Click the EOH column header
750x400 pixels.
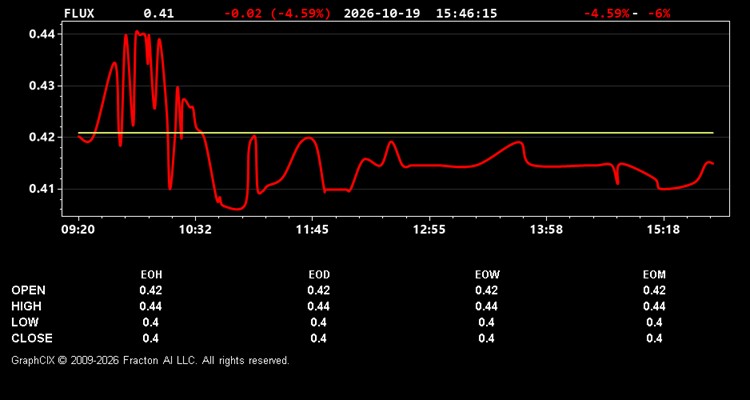point(151,275)
